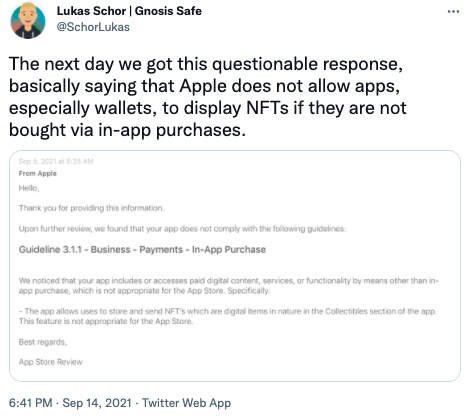Click the Lukas Schor | Gnosis Safe name
Image resolution: width=468 pixels, height=418 pixels.
129,11
